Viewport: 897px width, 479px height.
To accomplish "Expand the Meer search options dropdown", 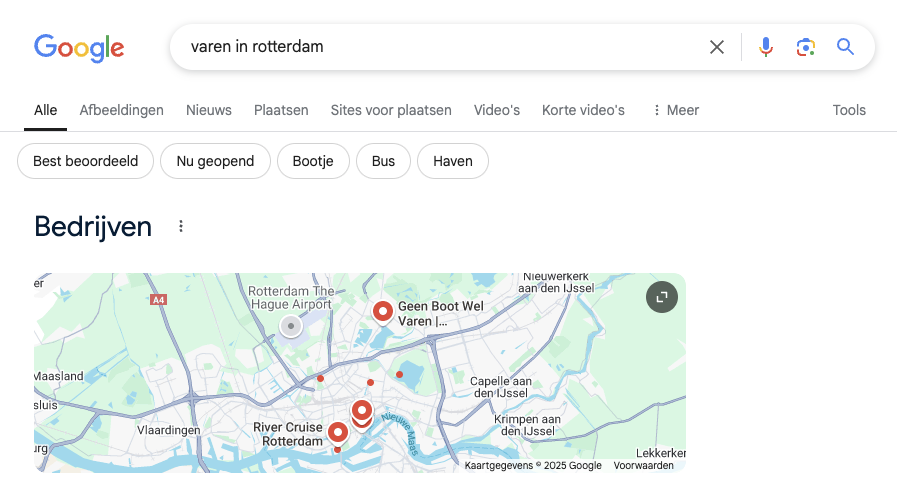I will [676, 110].
